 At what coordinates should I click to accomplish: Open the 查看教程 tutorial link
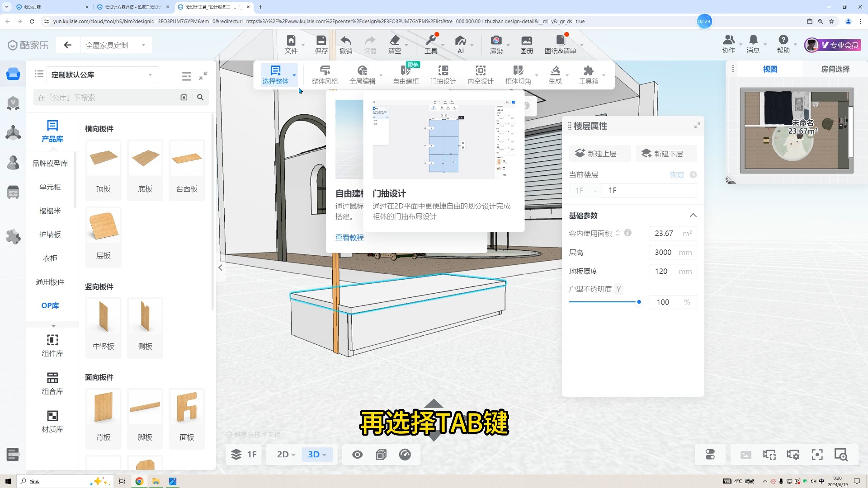coord(349,237)
